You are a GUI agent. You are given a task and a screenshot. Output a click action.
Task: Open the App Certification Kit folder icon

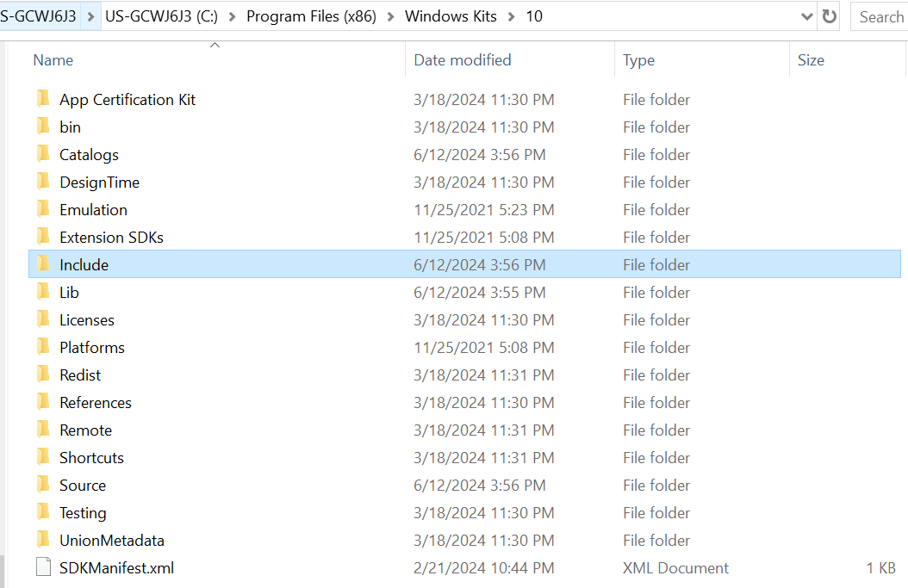pos(43,99)
